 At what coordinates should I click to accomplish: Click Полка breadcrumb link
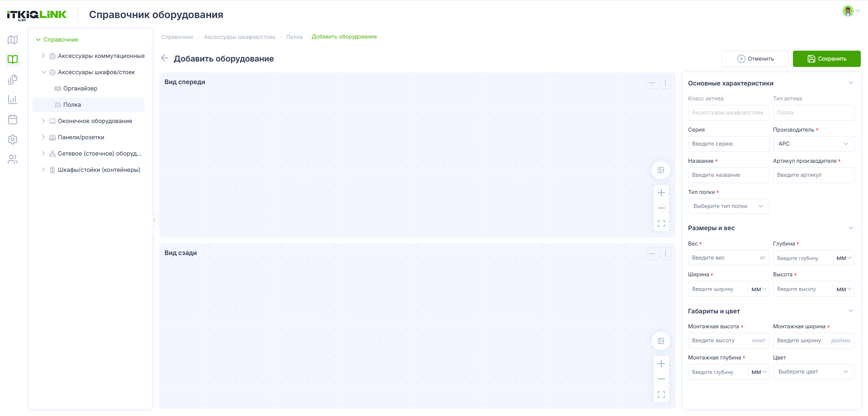[x=294, y=37]
